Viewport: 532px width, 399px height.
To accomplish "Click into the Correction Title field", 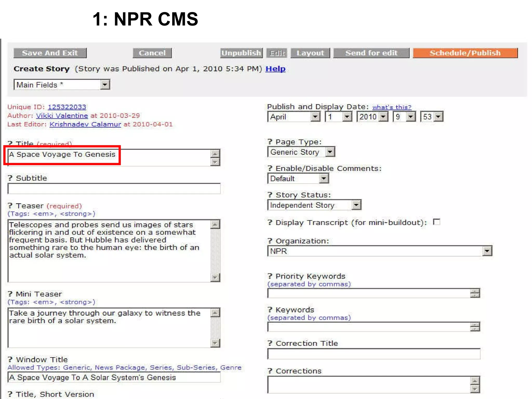I will click(374, 354).
